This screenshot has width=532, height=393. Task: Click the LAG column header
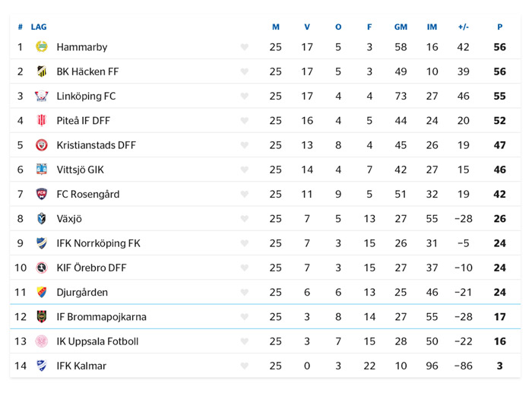(39, 27)
